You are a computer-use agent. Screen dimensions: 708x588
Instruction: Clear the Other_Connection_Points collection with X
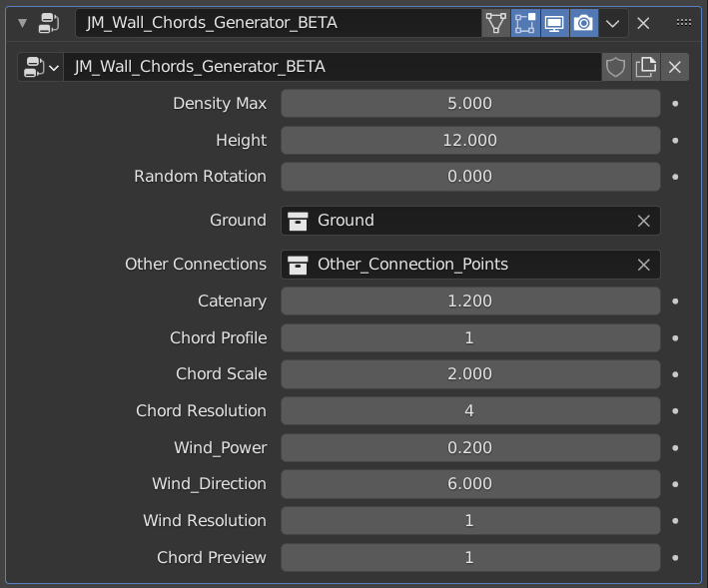click(643, 265)
